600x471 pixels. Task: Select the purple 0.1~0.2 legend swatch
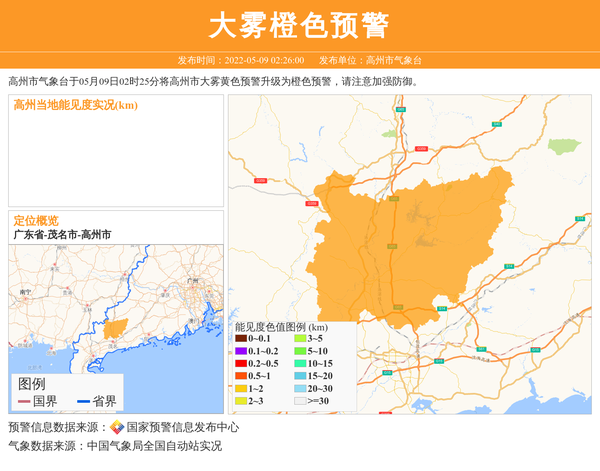coord(241,352)
